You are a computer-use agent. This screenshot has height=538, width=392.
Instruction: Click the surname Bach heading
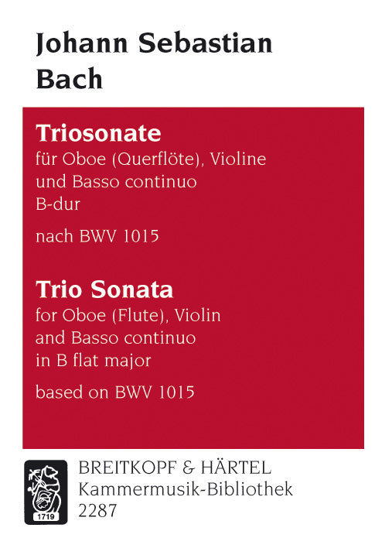pyautogui.click(x=70, y=79)
